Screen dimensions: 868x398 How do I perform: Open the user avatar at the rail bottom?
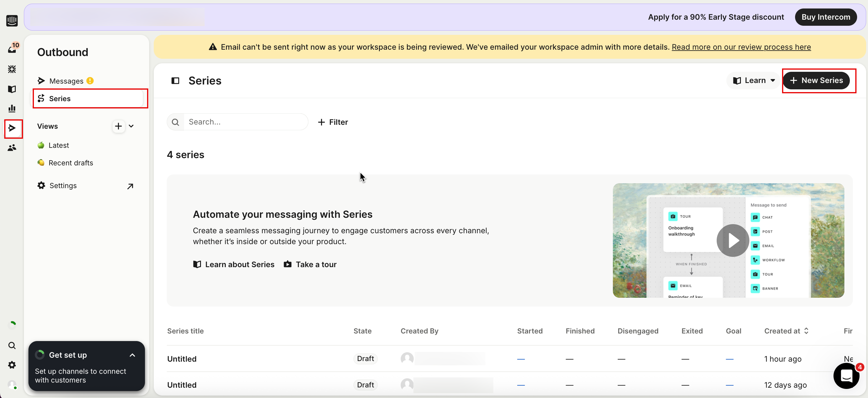pos(12,384)
